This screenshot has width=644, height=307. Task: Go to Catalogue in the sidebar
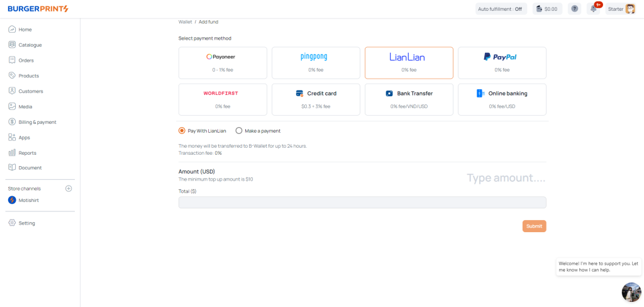pyautogui.click(x=30, y=45)
